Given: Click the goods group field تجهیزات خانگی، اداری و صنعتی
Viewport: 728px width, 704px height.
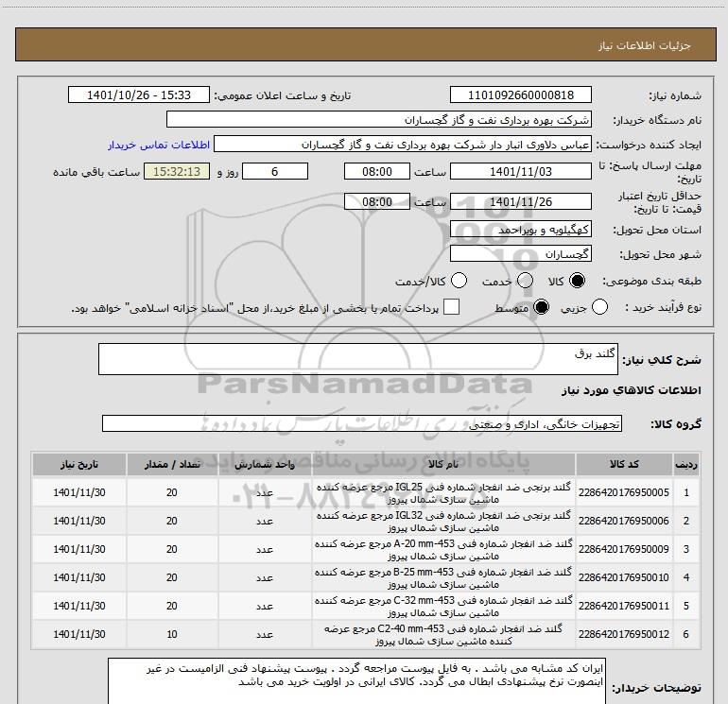Looking at the screenshot, I should pos(362,423).
